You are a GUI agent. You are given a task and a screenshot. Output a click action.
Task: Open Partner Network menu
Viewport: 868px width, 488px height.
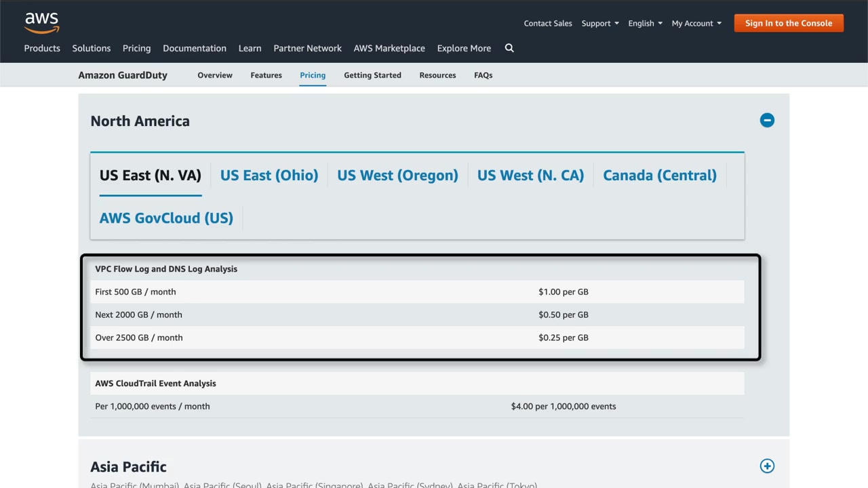[307, 48]
